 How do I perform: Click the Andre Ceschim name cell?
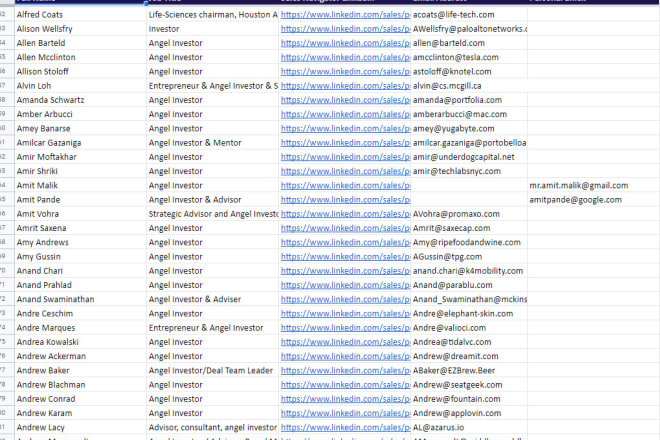tap(80, 314)
